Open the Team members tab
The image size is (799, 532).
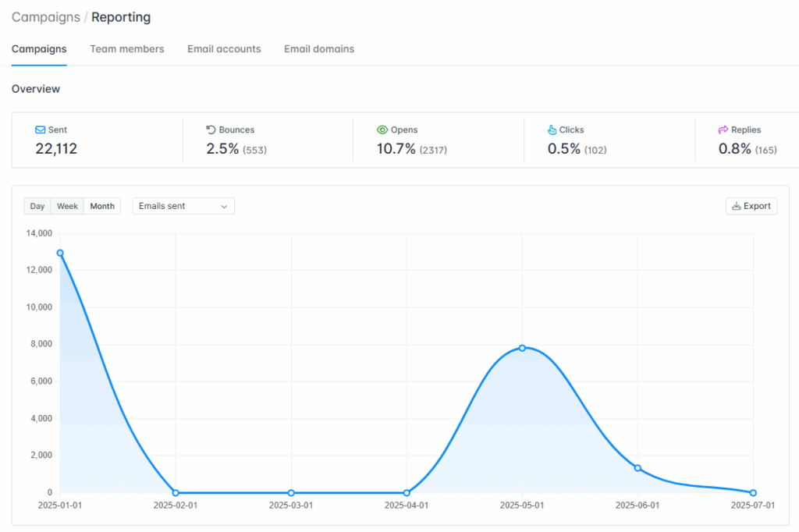[x=127, y=48]
